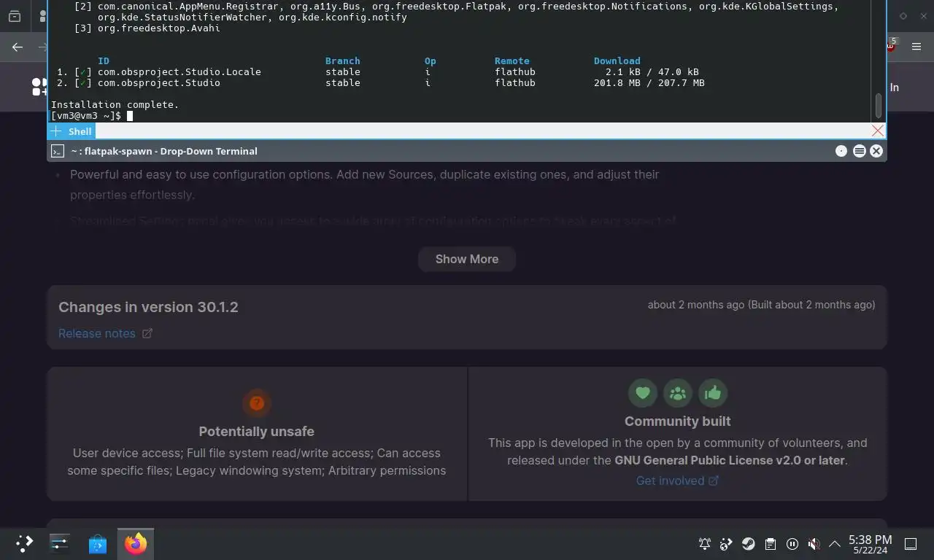The width and height of the screenshot is (934, 560).
Task: Open the Yakuake hamburger menu
Action: click(x=859, y=151)
